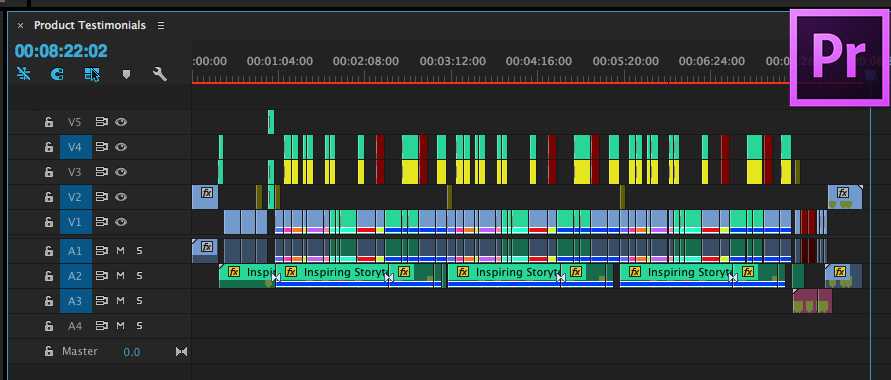
Task: Toggle lock on track A4
Action: [x=49, y=326]
